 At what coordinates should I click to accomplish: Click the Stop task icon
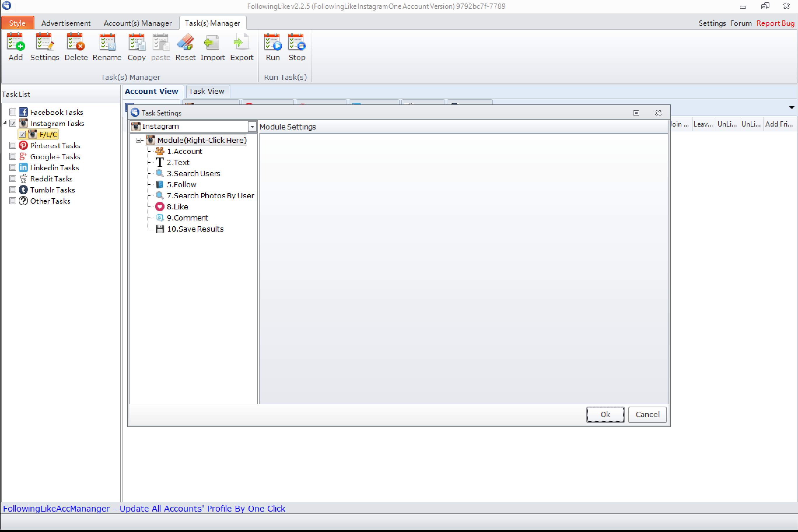point(297,42)
